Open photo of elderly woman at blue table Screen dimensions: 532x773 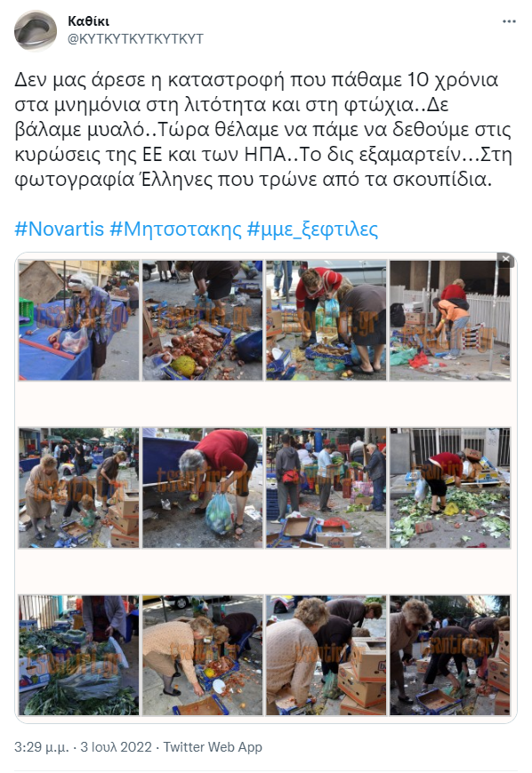(x=79, y=320)
